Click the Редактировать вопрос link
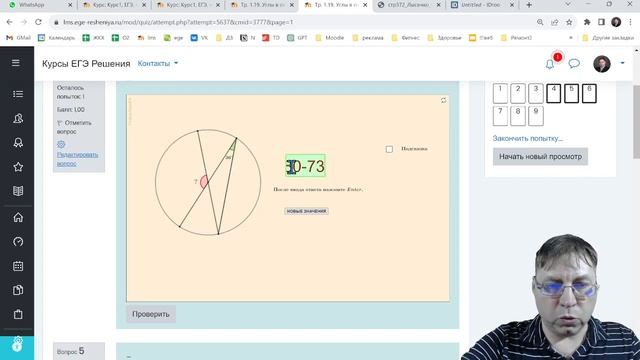The height and width of the screenshot is (360, 640). pos(77,159)
